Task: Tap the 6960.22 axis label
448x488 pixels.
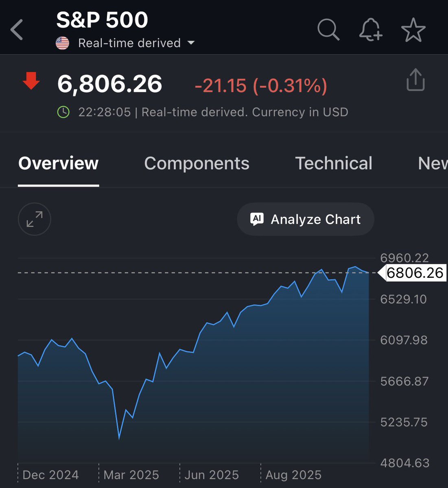Action: pyautogui.click(x=404, y=258)
